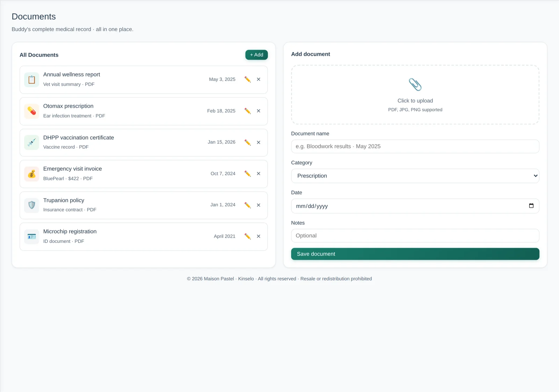Click 'BluePearl · $422 · PDF' subtitle

(x=68, y=178)
